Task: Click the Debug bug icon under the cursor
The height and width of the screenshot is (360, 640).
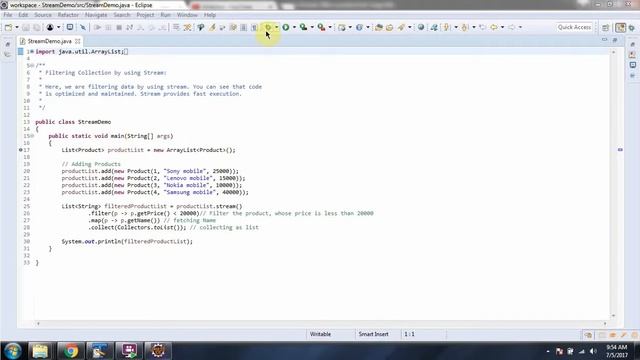Action: [x=268, y=27]
